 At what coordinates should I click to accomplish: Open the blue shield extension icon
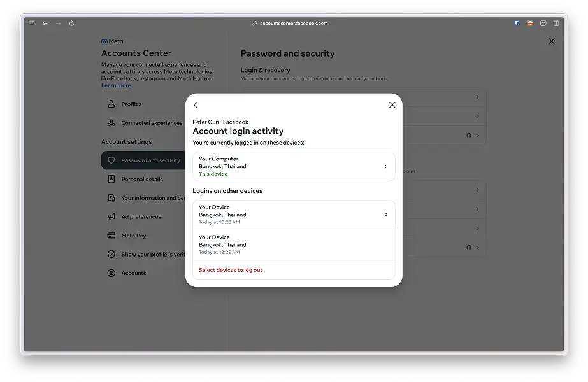[x=517, y=24]
